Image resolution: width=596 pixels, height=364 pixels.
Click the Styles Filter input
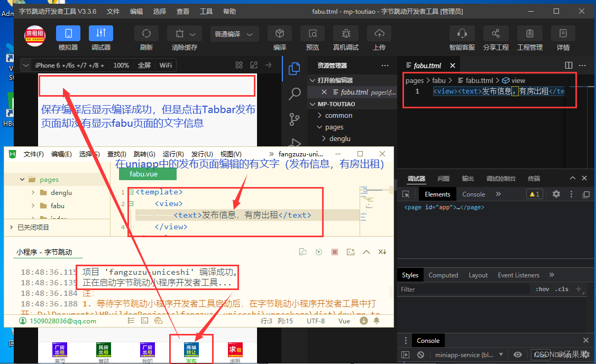464,289
